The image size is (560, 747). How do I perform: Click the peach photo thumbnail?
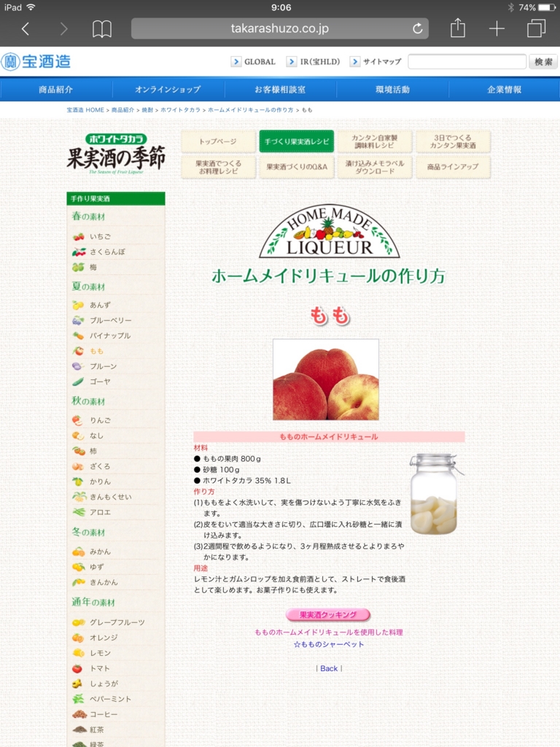coord(325,379)
